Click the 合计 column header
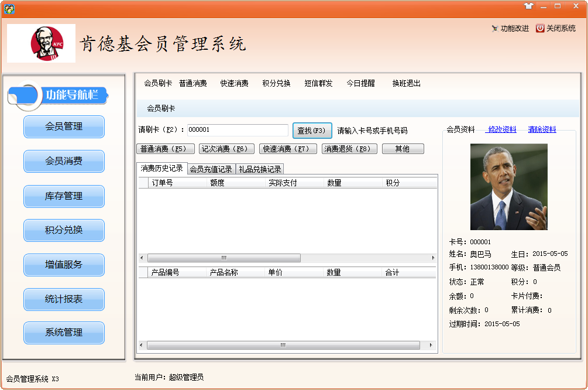The width and height of the screenshot is (588, 390). pyautogui.click(x=409, y=272)
